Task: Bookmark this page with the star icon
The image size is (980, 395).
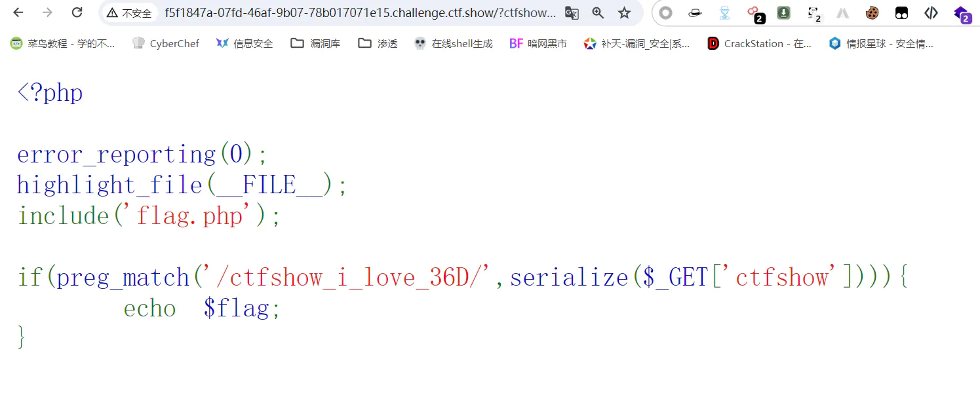Action: (x=624, y=12)
